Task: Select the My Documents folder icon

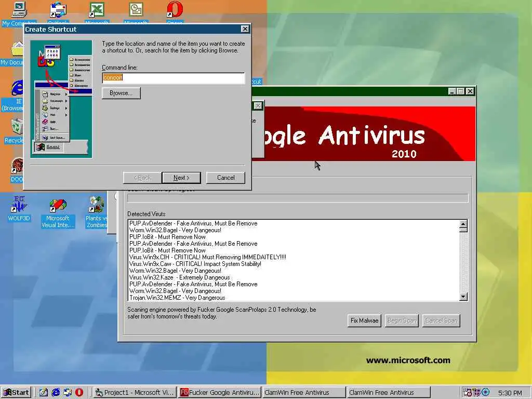Action: [17, 49]
